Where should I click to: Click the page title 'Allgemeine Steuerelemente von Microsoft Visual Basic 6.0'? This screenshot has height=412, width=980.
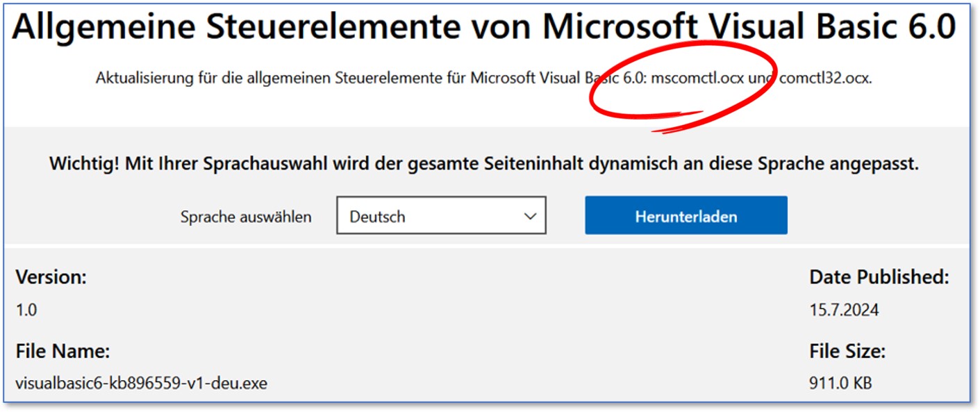(483, 28)
